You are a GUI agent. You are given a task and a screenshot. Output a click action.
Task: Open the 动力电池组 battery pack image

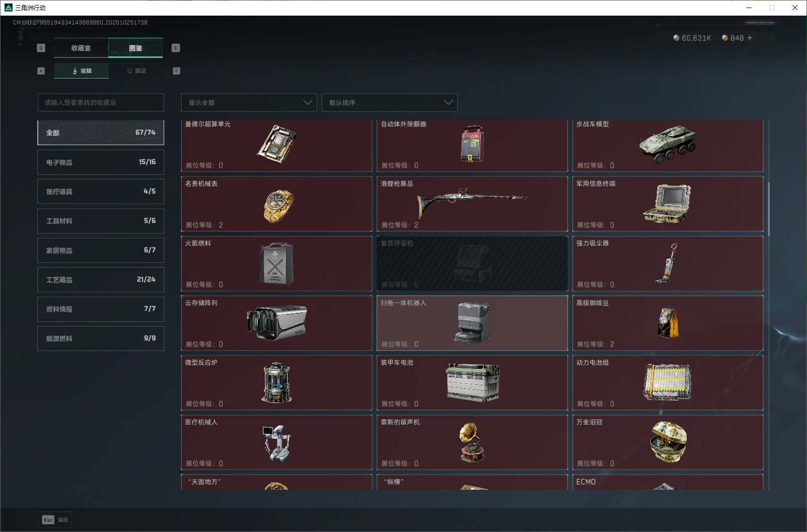click(667, 382)
